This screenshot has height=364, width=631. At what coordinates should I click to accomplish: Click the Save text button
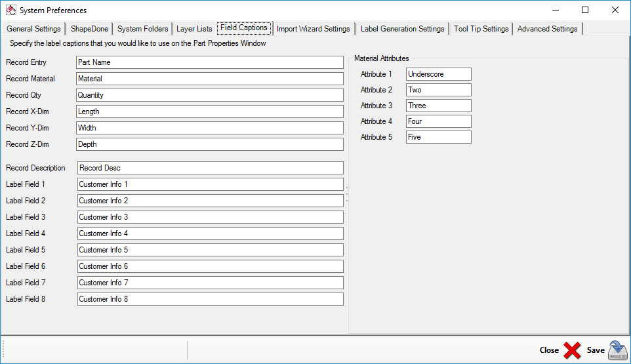[x=596, y=350]
